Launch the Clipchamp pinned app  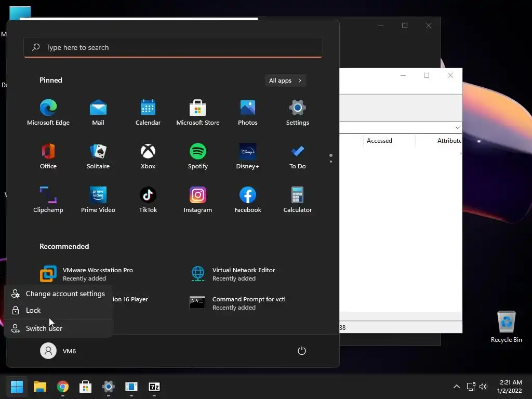click(48, 200)
